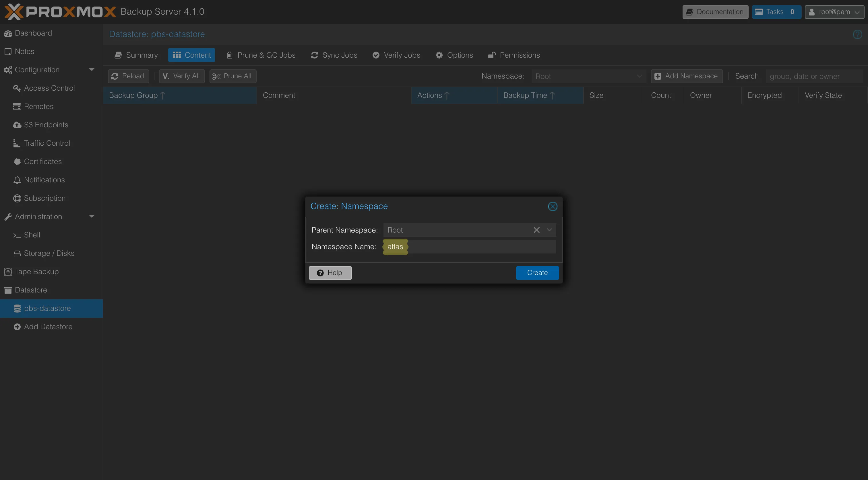Click the Namespace Name field containing atlas

pos(469,247)
